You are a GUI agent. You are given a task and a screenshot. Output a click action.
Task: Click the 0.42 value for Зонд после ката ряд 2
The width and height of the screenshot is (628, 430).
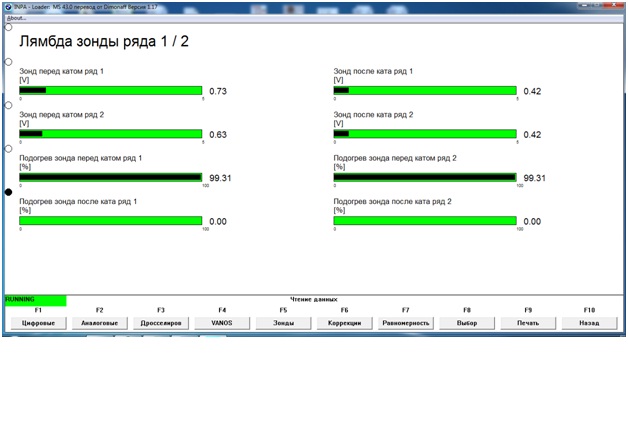coord(532,135)
